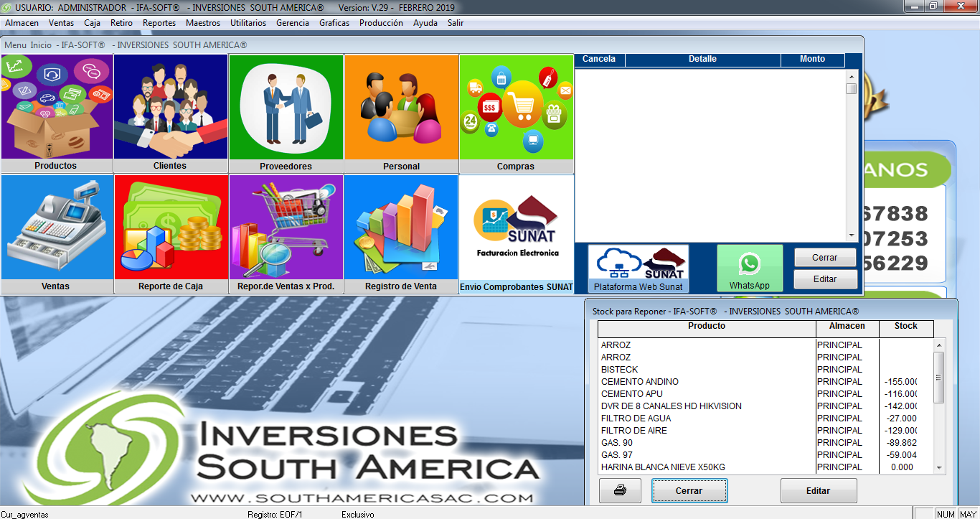
Task: Open Plataforma Web Sunat
Action: click(639, 268)
